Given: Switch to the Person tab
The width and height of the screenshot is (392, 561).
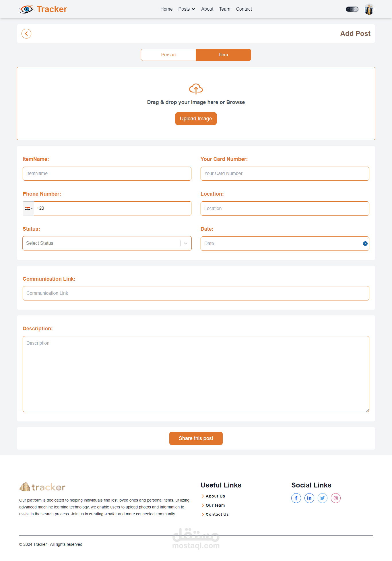Looking at the screenshot, I should click(168, 55).
